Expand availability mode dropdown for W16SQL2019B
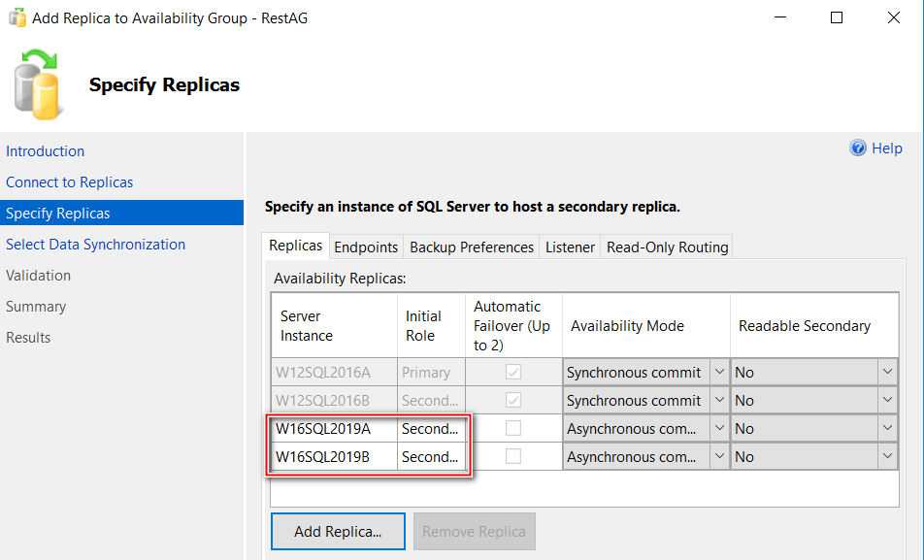Image resolution: width=924 pixels, height=560 pixels. [x=719, y=456]
